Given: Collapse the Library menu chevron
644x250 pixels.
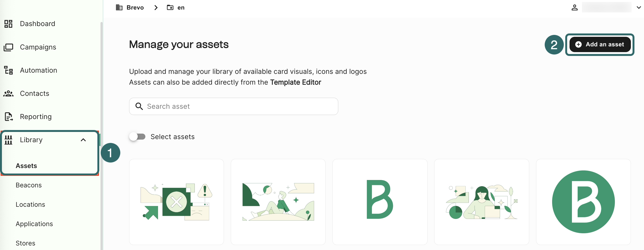Looking at the screenshot, I should pos(83,140).
